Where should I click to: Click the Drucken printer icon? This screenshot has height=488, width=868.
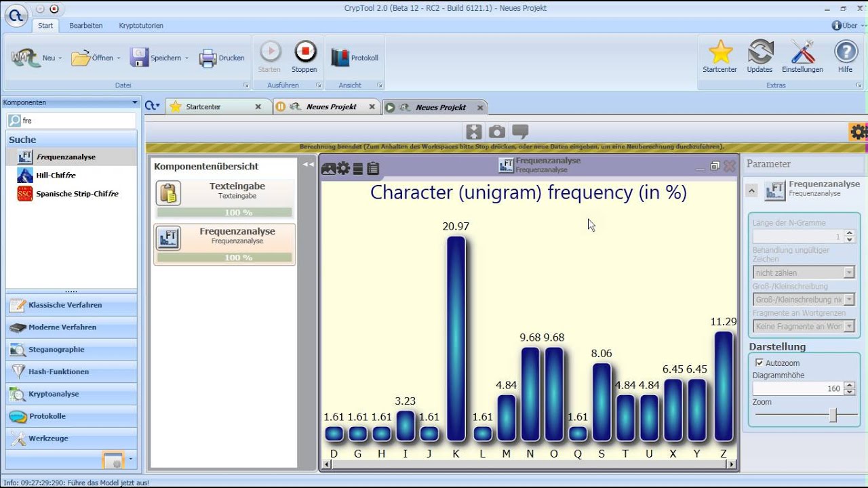pos(208,58)
